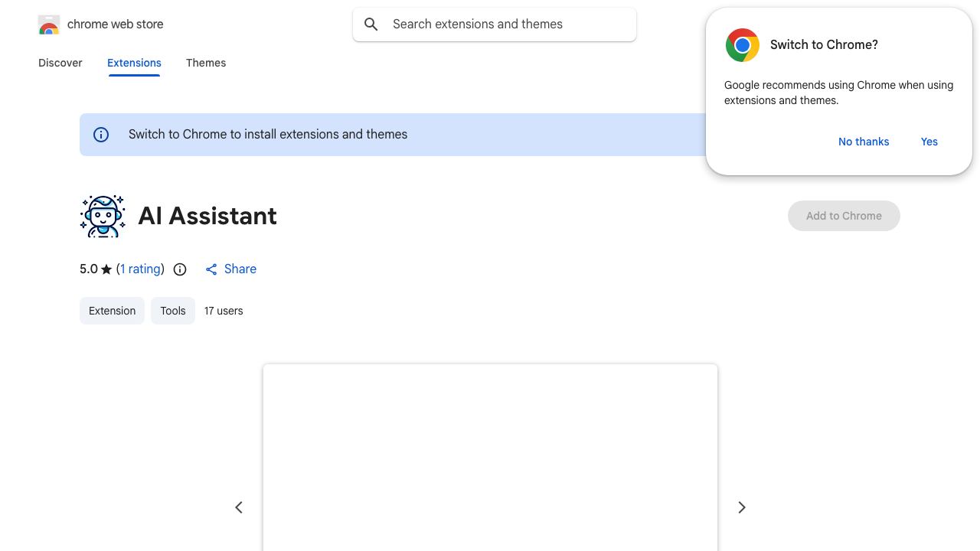Click the AI Assistant heading

point(207,216)
